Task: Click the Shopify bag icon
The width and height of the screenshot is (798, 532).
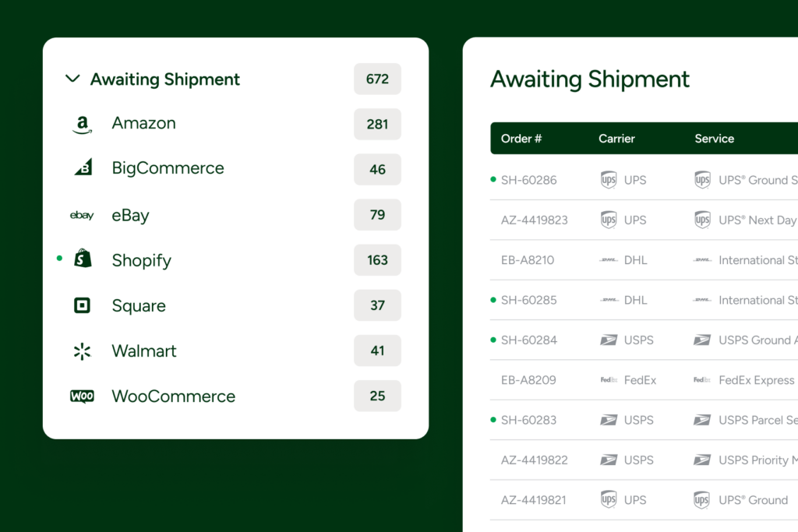Action: point(83,259)
